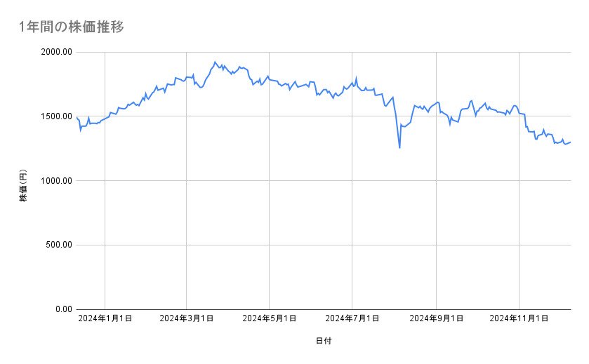Click the chart title 1年間の株価推移
The width and height of the screenshot is (589, 364).
click(x=72, y=27)
